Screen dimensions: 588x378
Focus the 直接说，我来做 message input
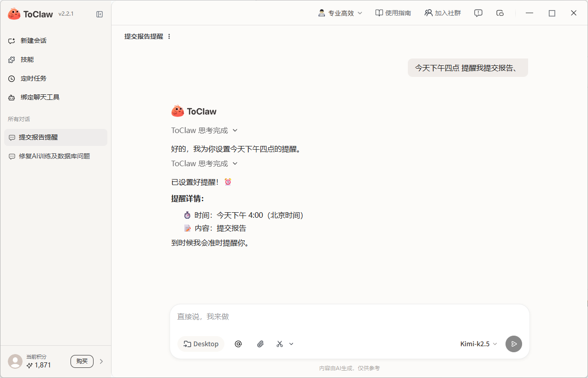point(350,317)
